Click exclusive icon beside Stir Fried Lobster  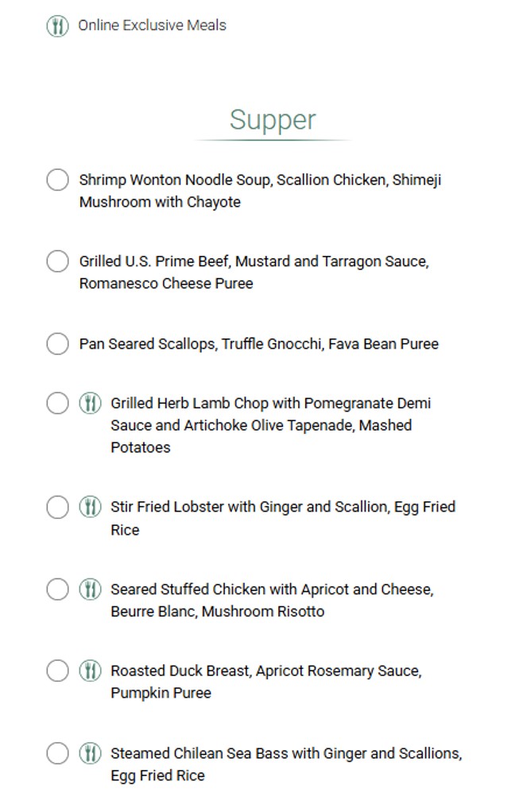pos(90,507)
